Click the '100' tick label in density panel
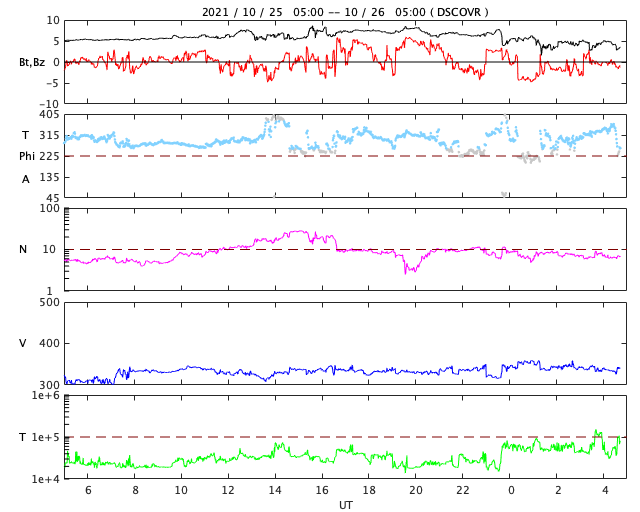This screenshot has height=512, width=640. pyautogui.click(x=49, y=208)
